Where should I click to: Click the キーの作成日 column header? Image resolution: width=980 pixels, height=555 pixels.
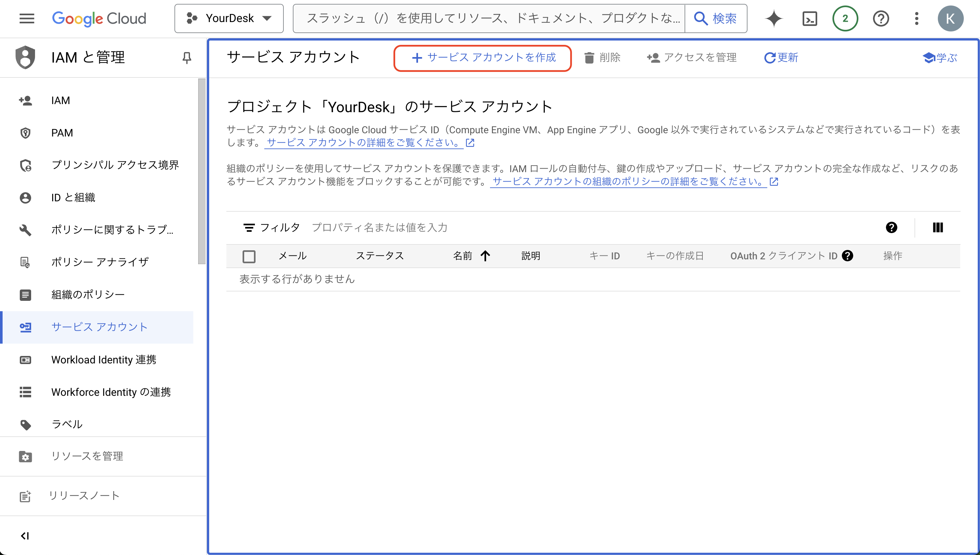coord(675,256)
